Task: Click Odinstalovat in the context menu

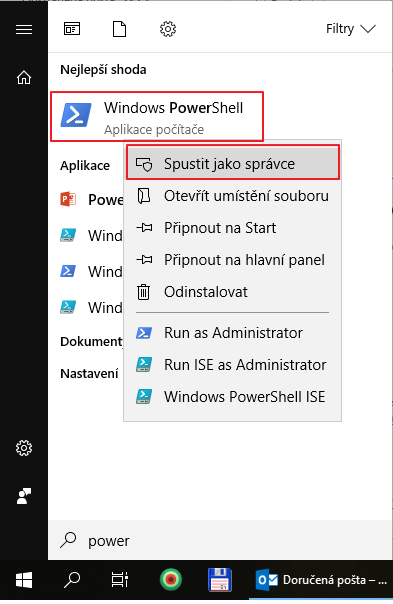Action: 233,292
